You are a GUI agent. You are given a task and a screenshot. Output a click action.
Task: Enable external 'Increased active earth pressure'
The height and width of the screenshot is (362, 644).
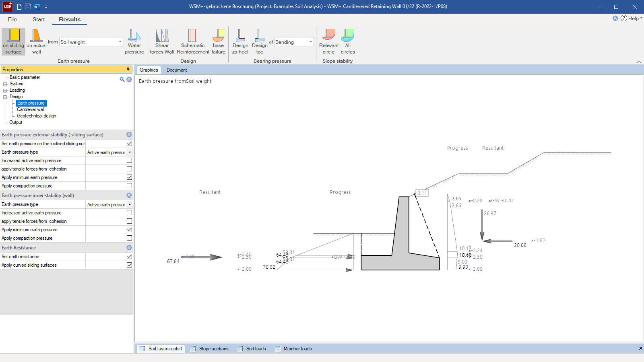coord(129,160)
